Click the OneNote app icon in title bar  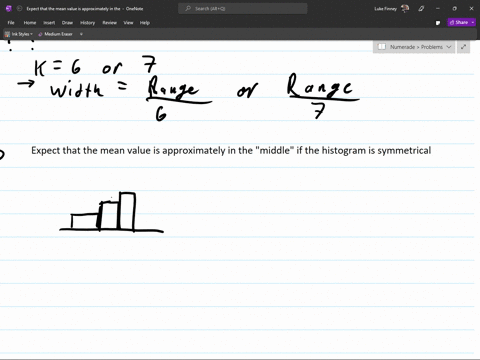click(9, 9)
